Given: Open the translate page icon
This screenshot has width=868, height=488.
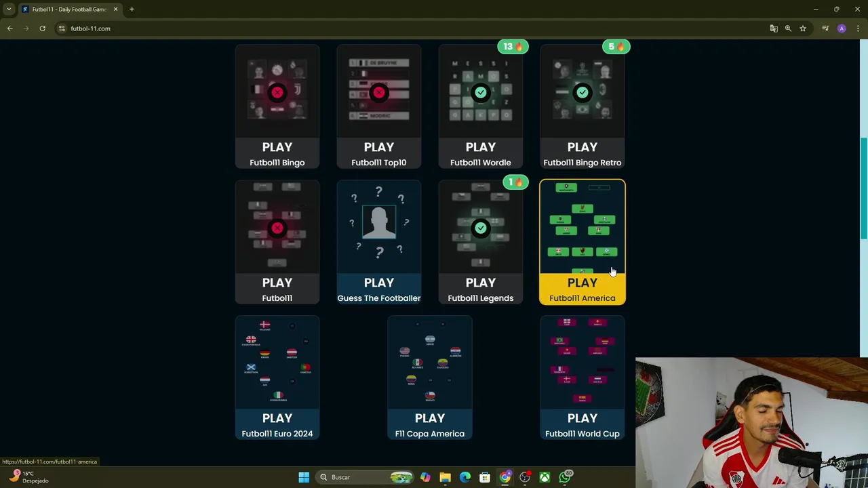Looking at the screenshot, I should [x=774, y=28].
